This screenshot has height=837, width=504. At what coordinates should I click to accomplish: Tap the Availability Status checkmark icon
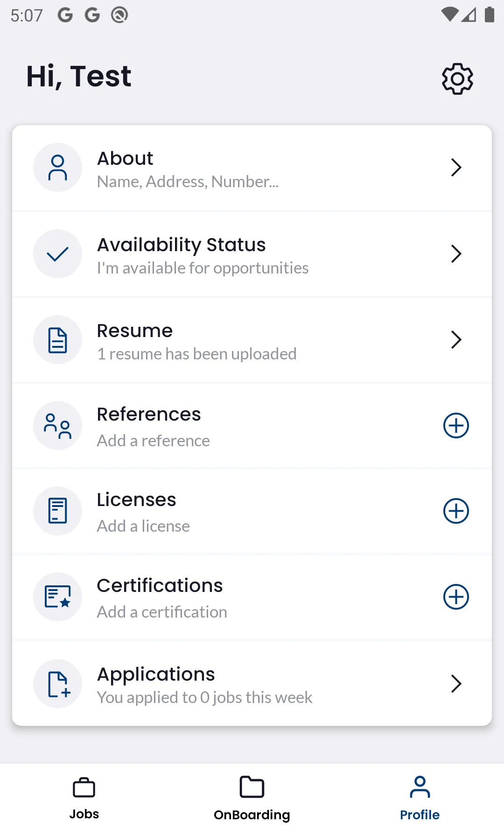coord(57,253)
